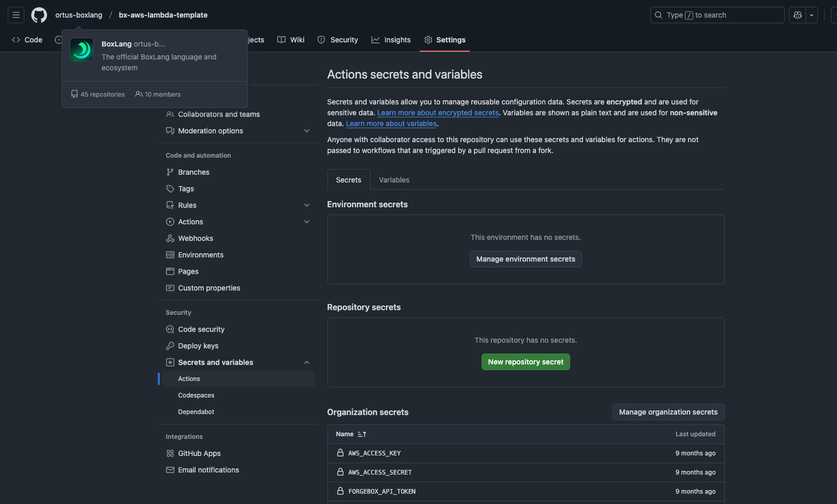This screenshot has height=504, width=837.
Task: Collapse the Secrets and variables section
Action: click(x=306, y=362)
